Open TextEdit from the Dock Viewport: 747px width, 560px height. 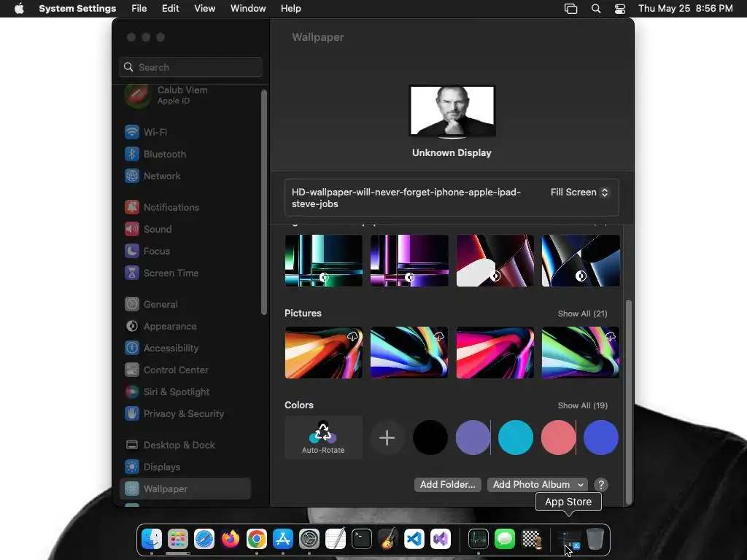coord(336,539)
